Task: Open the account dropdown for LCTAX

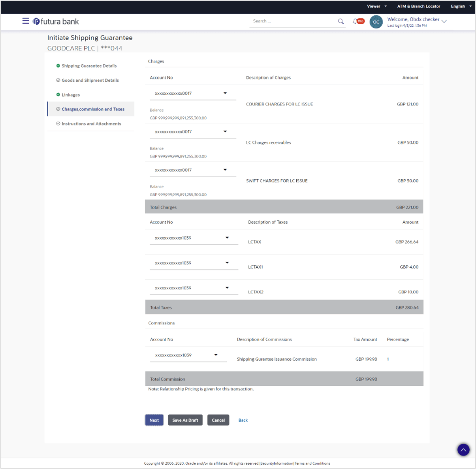Action: [x=227, y=238]
